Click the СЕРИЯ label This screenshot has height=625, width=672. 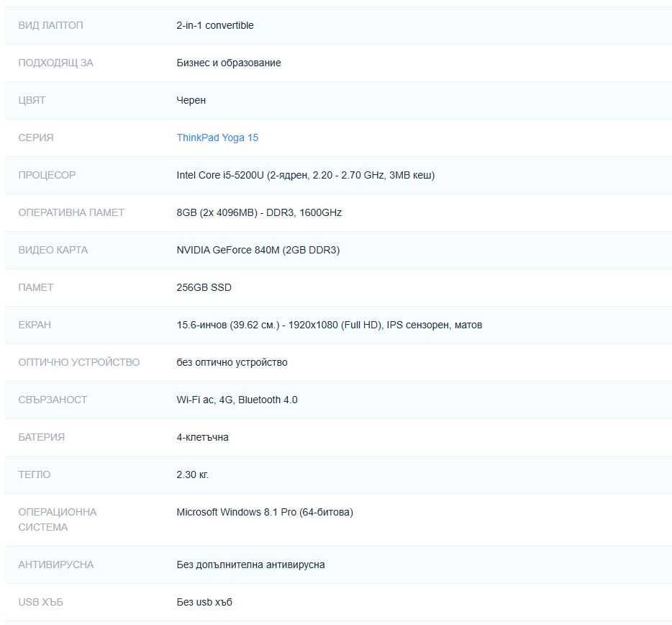tap(36, 138)
